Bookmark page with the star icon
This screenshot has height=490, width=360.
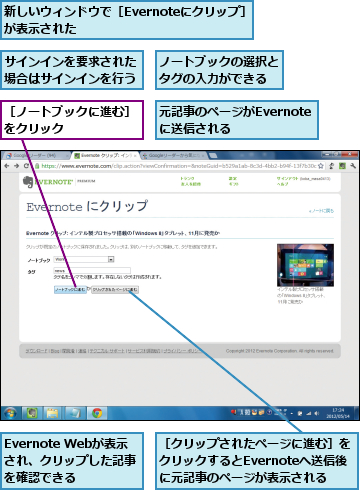320,166
